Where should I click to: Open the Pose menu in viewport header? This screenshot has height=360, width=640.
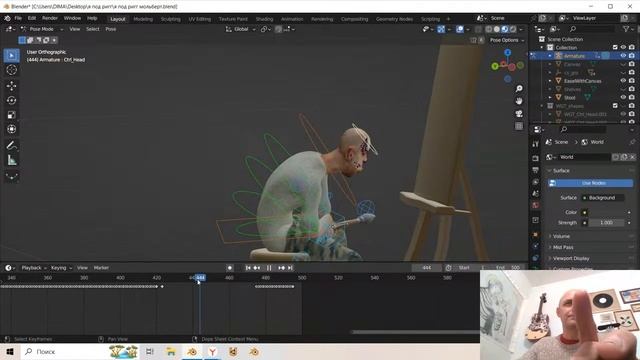pyautogui.click(x=111, y=29)
